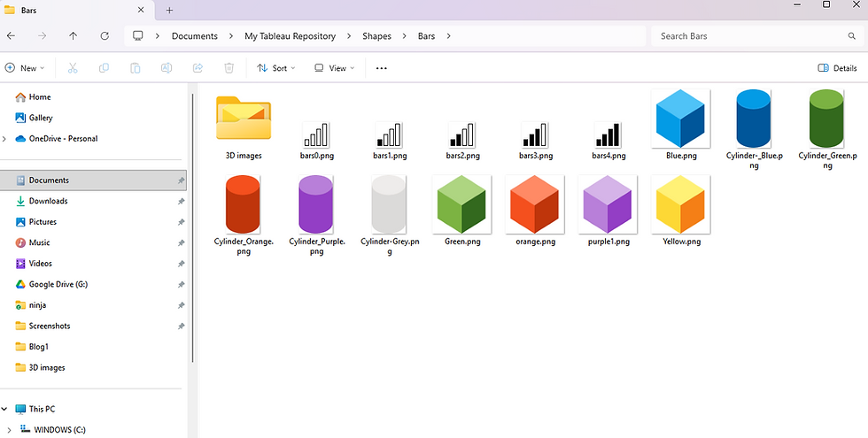Click the Share toolbar icon

click(x=198, y=68)
